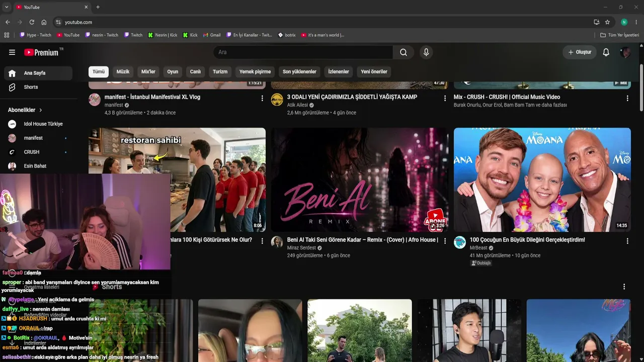This screenshot has height=362, width=644.
Task: Select the İzlenenler filter chip
Action: coord(339,72)
